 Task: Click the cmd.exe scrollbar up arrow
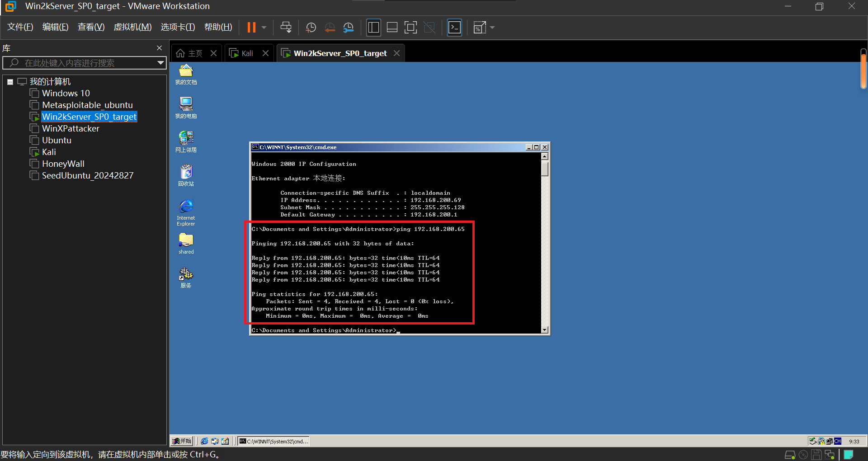click(545, 156)
